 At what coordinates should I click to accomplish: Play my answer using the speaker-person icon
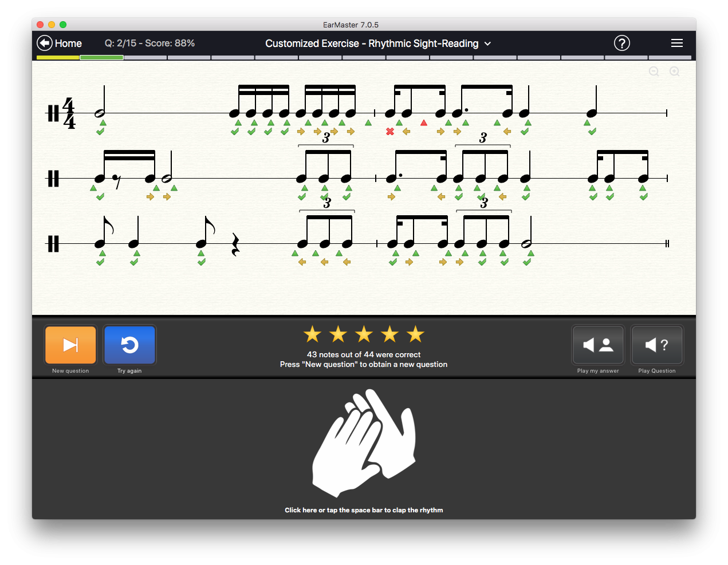coord(597,345)
